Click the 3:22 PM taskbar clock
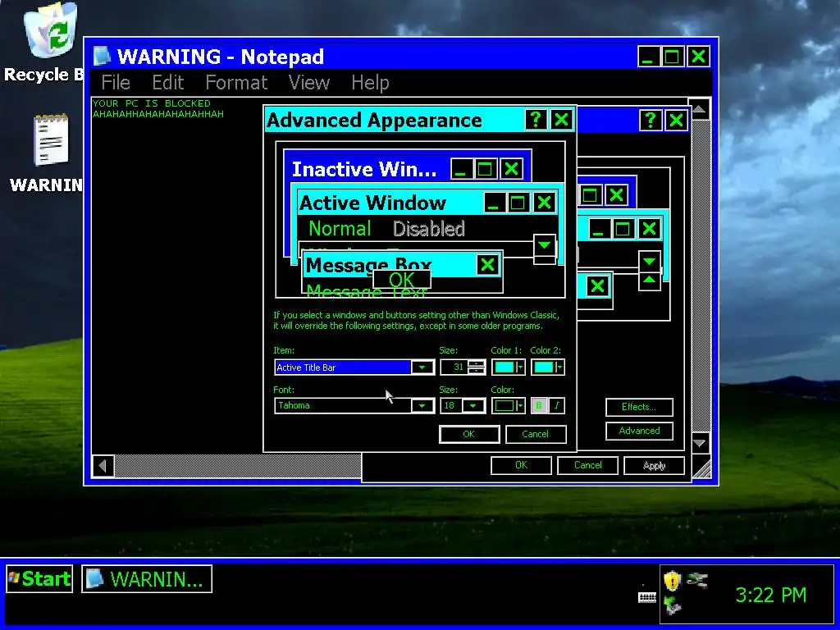This screenshot has height=630, width=840. (x=771, y=595)
